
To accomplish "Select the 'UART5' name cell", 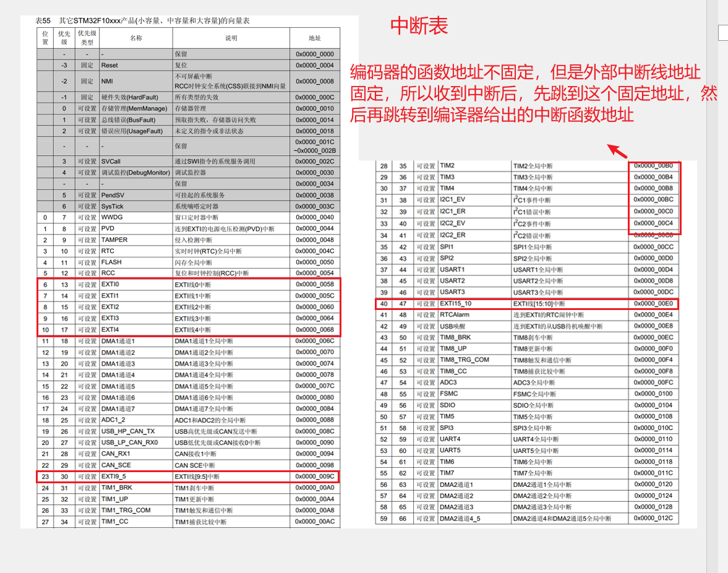I will point(474,450).
